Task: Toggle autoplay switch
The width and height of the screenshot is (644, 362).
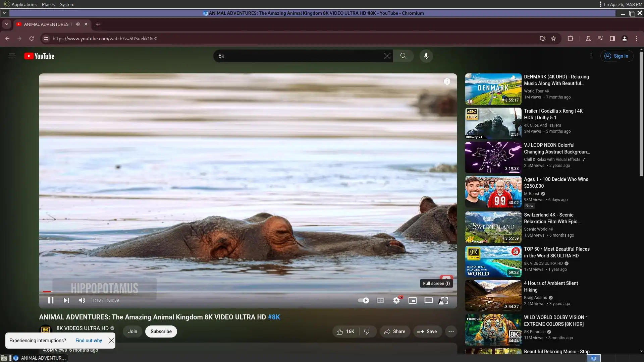Action: tap(364, 300)
